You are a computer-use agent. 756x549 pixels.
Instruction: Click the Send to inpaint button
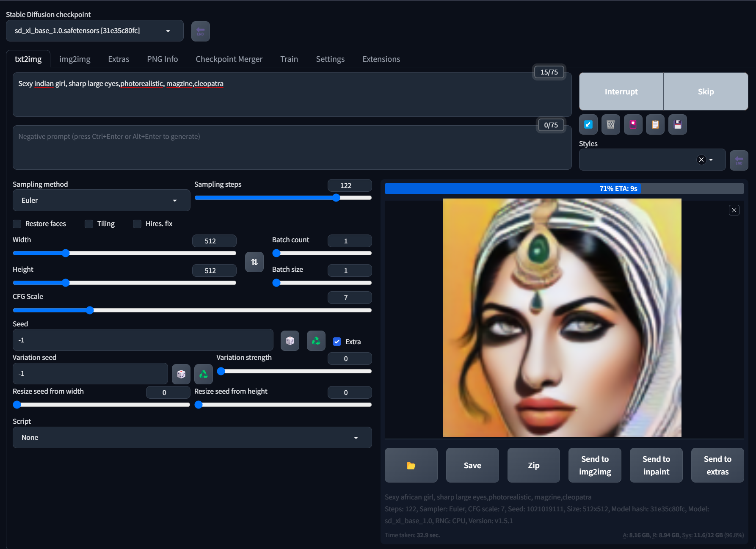pyautogui.click(x=656, y=465)
